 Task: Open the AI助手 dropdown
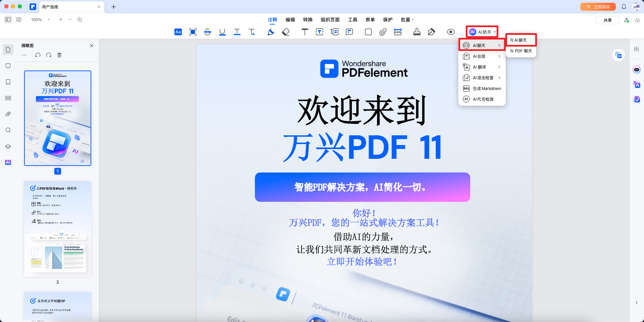[482, 32]
